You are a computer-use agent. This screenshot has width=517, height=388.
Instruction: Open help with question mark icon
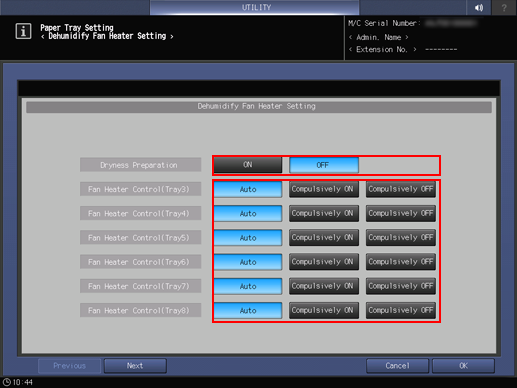click(504, 8)
